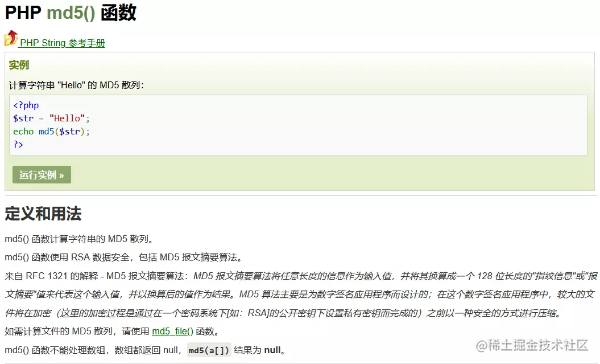Image resolution: width=600 pixels, height=364 pixels.
Task: Click the sentence 计算字符串 "Hello" 的 MD5 散列
Action: pos(76,85)
